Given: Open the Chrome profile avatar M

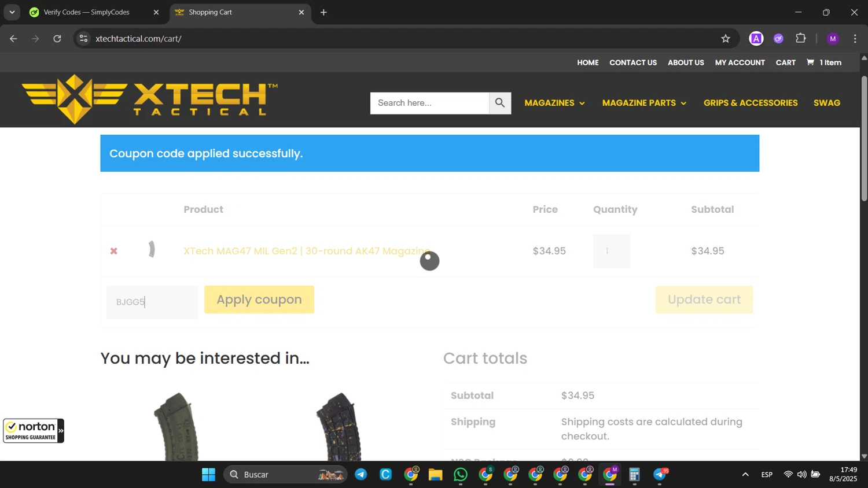Looking at the screenshot, I should click(833, 39).
